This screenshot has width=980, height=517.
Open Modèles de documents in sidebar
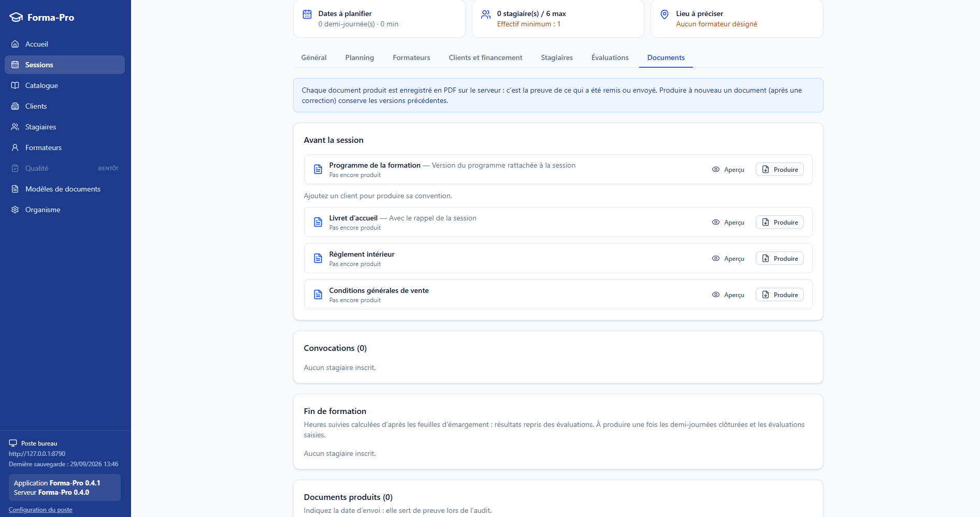[65, 189]
